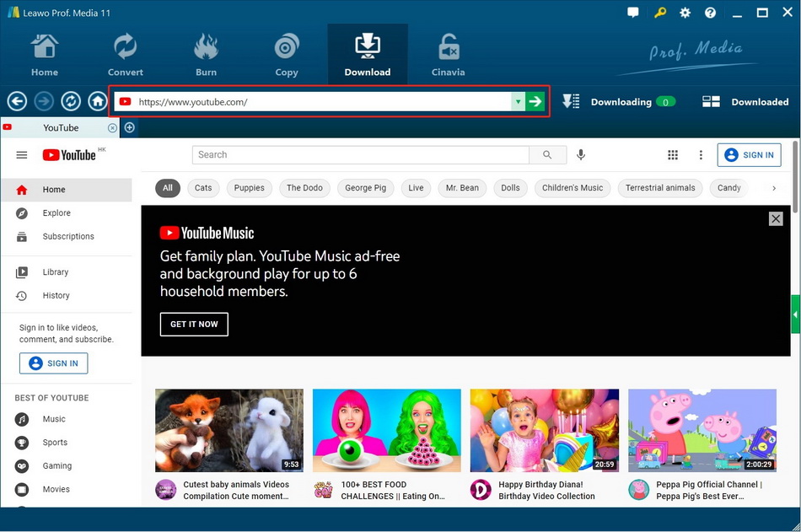
Task: Open the Cinavia removal module
Action: click(x=448, y=55)
